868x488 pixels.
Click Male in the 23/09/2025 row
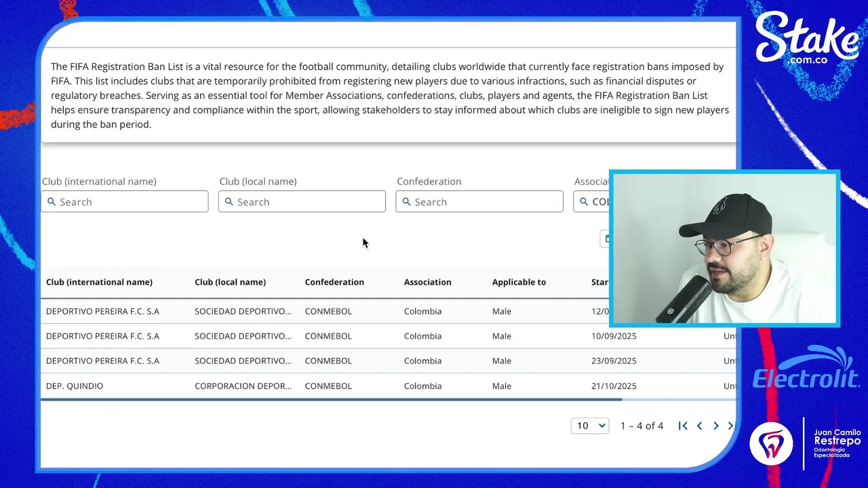(502, 361)
